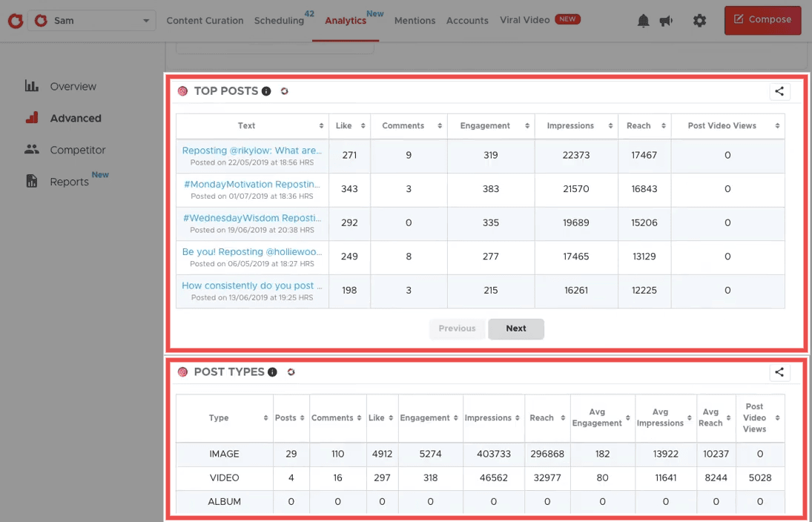
Task: Refresh the Top Posts data
Action: 285,91
